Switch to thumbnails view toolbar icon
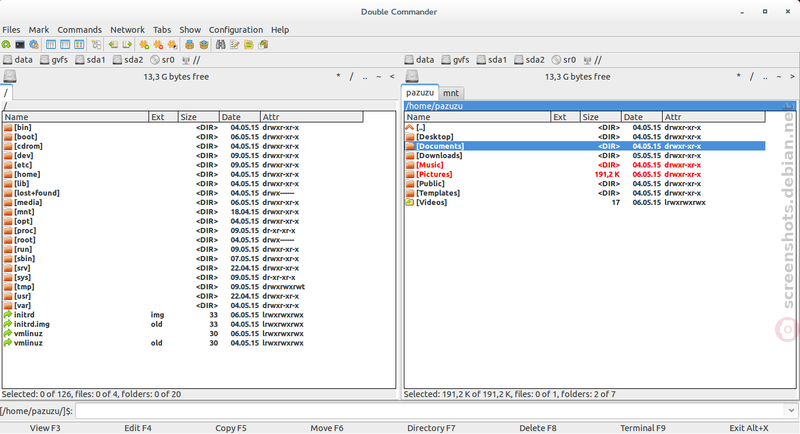This screenshot has height=434, width=800. [x=79, y=45]
